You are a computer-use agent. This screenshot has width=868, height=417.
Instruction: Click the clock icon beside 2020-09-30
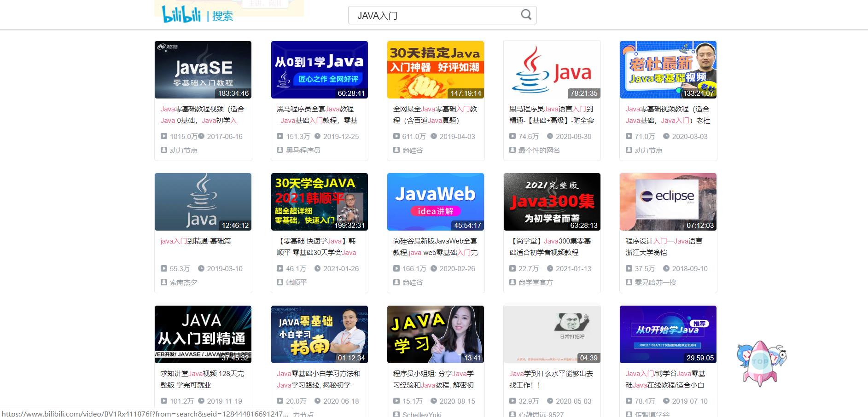pos(550,136)
